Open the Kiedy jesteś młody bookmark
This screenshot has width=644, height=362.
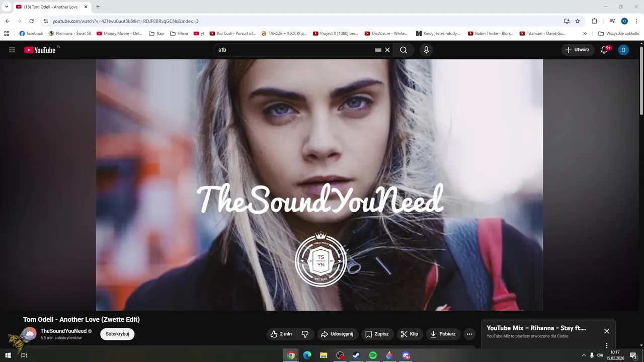click(438, 34)
